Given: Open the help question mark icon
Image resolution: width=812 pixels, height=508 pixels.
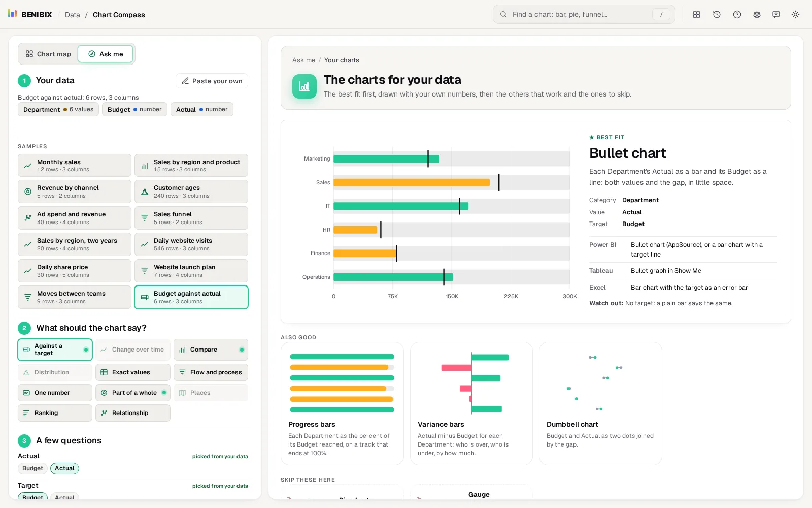Looking at the screenshot, I should tap(737, 15).
